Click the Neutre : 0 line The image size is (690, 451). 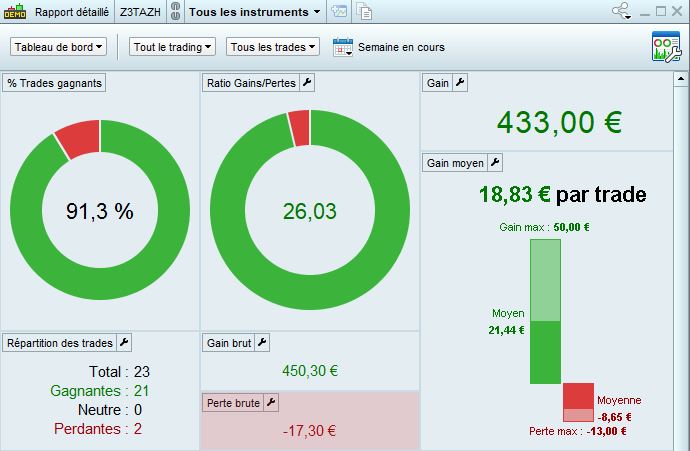pyautogui.click(x=110, y=410)
